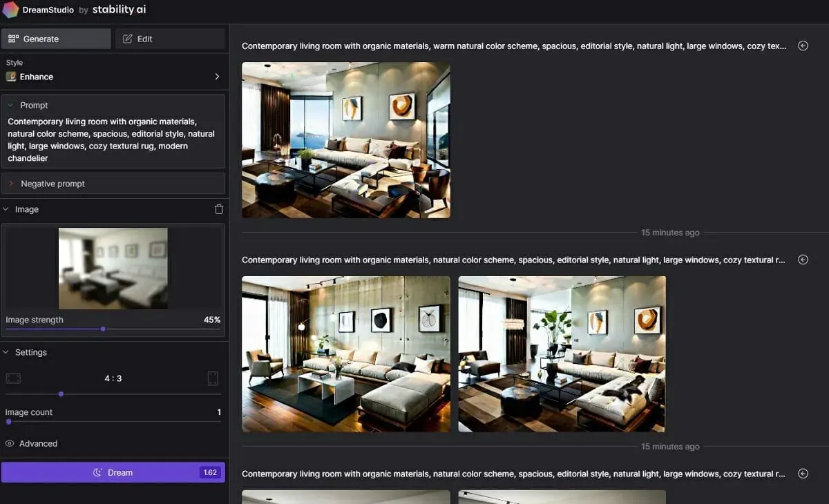
Task: Collapse the Image section
Action: [6, 209]
